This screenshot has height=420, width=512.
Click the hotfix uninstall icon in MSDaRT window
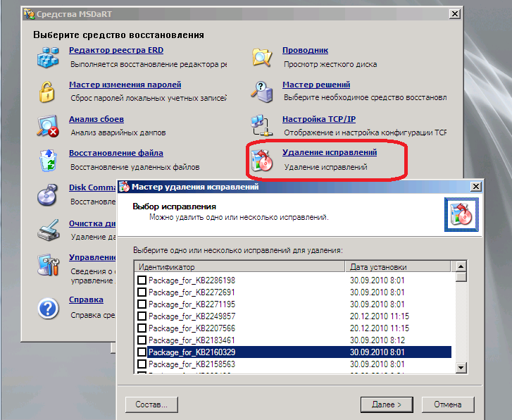[x=261, y=161]
